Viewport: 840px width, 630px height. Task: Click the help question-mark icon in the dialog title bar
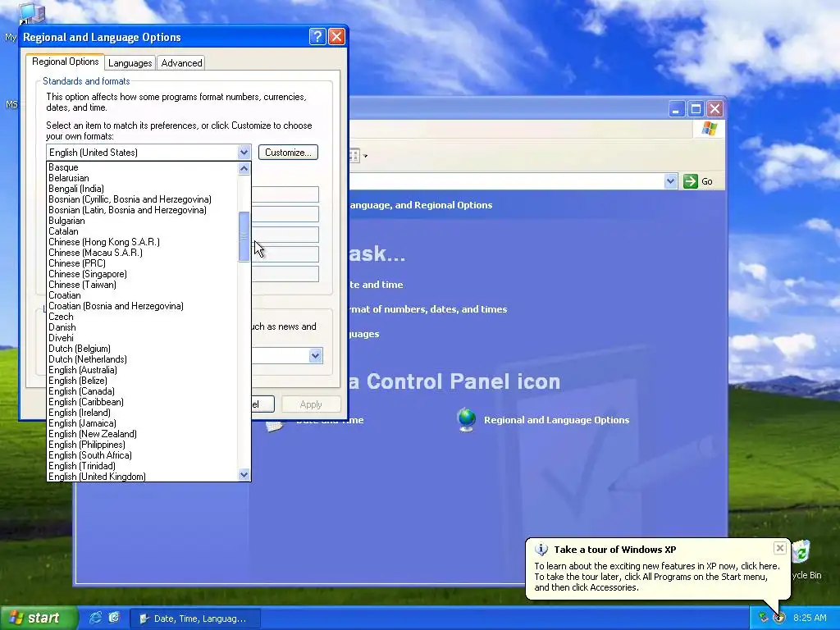[x=317, y=36]
